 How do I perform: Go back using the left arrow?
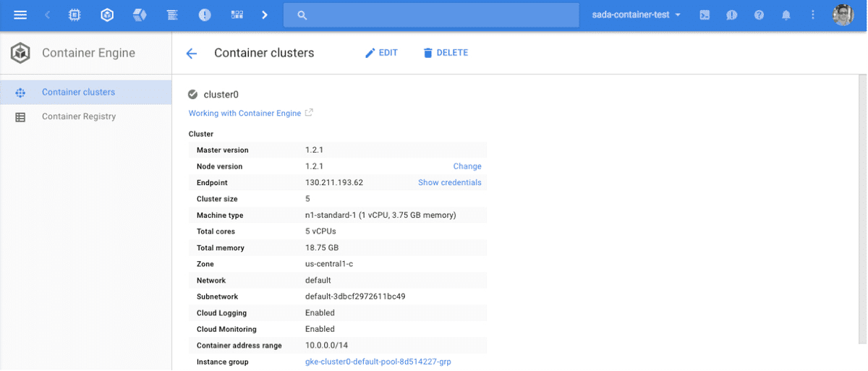191,53
